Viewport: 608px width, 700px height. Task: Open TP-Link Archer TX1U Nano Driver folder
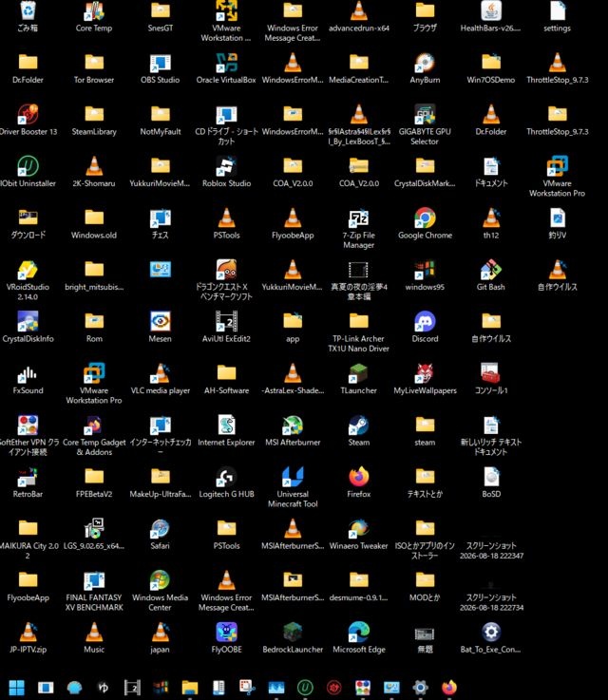(358, 321)
